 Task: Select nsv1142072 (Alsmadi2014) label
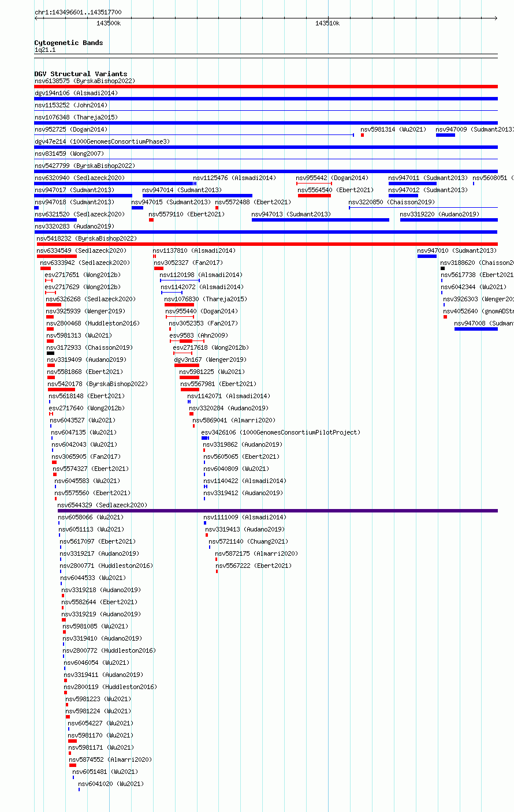(x=203, y=287)
